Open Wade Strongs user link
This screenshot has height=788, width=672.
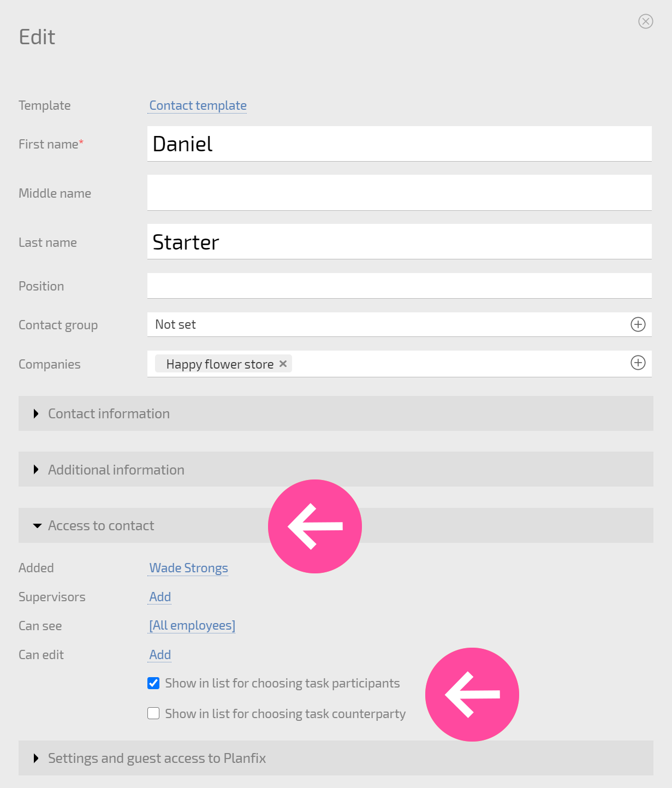[x=189, y=568]
